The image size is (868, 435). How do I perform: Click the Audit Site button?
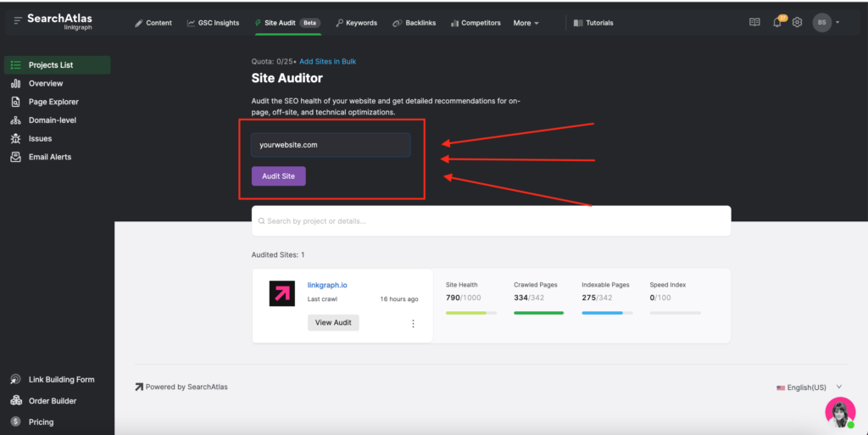pos(278,176)
